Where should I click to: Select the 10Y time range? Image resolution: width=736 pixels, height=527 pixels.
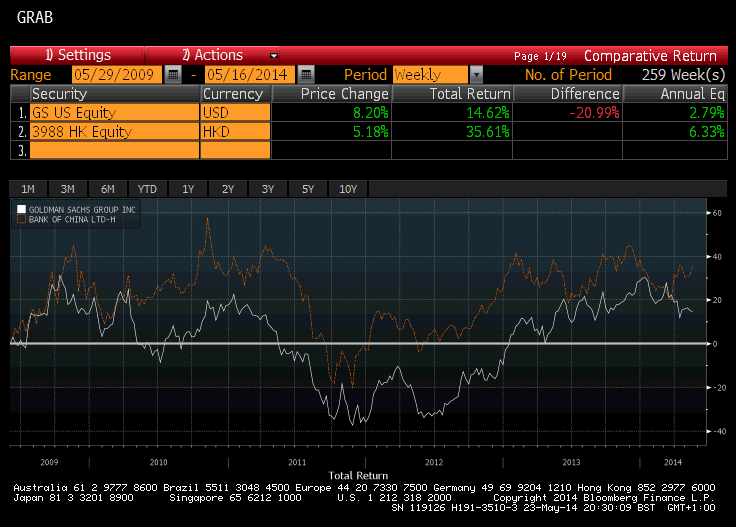coord(348,189)
